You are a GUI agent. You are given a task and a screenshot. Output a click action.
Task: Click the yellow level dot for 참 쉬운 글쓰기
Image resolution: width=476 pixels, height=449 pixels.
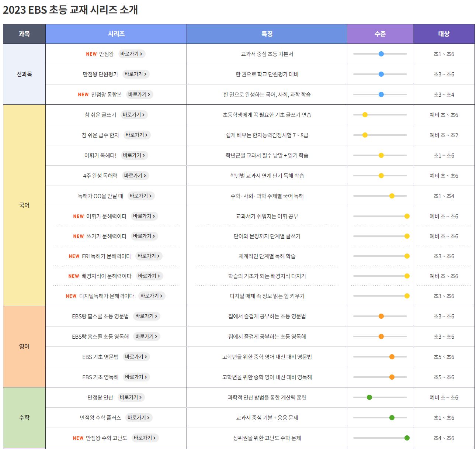[x=365, y=115]
